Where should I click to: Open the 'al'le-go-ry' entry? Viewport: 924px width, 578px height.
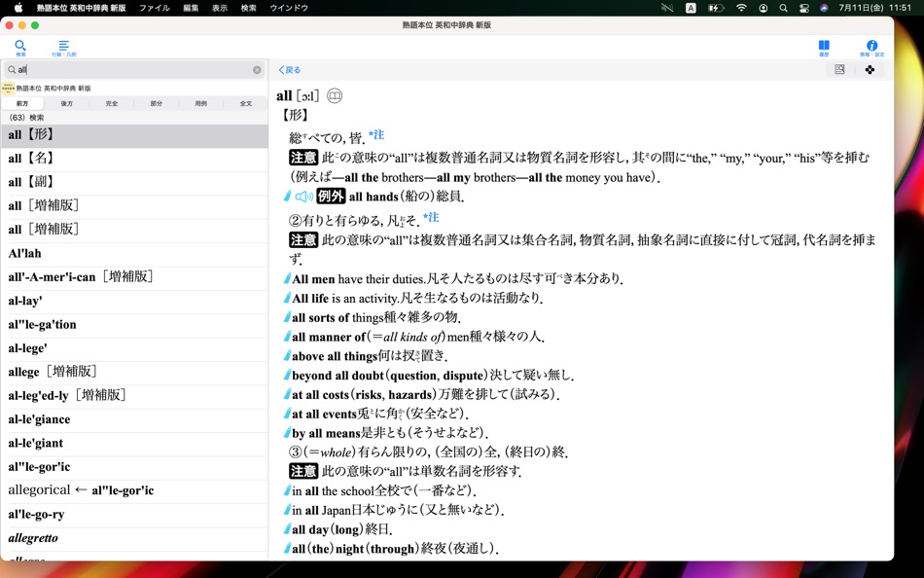[x=134, y=515]
